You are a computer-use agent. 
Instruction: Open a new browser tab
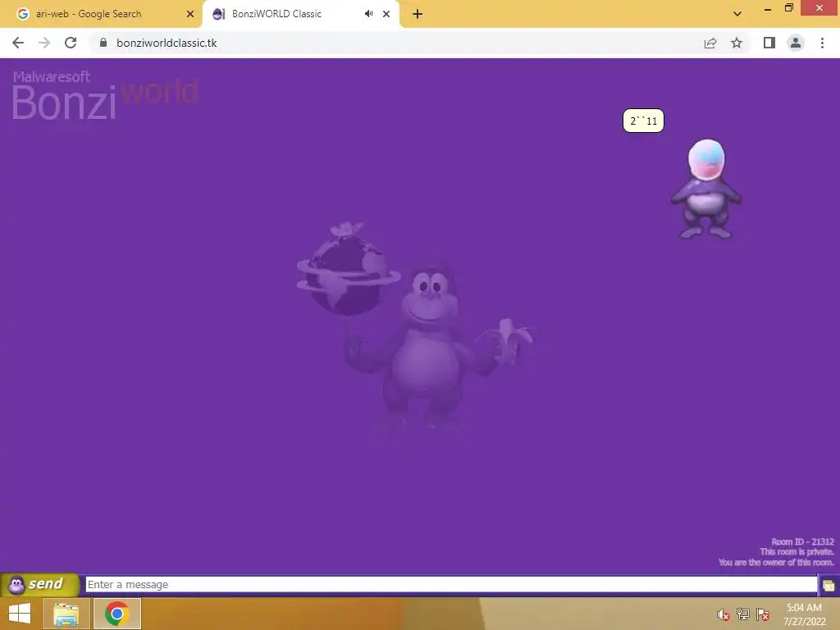[418, 14]
